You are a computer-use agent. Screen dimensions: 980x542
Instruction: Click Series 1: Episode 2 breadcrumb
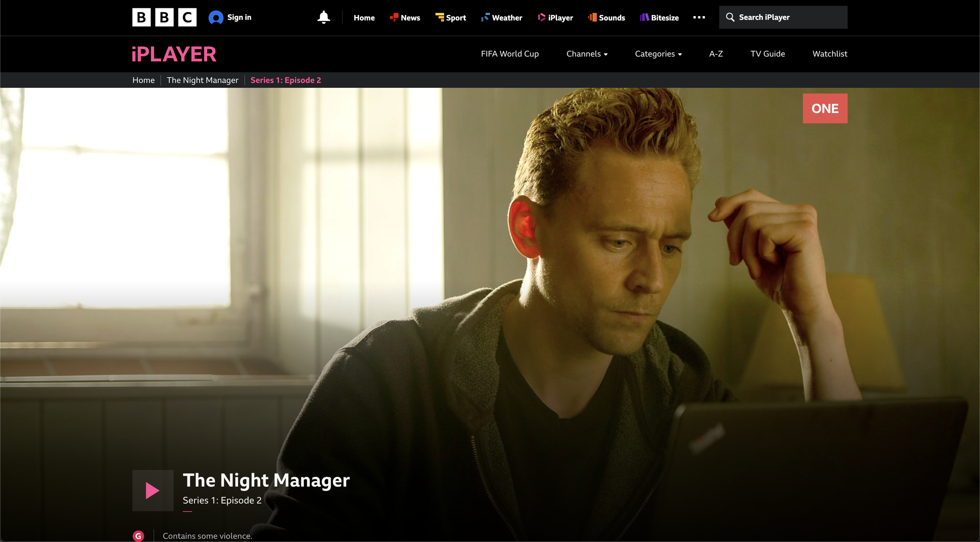point(286,80)
